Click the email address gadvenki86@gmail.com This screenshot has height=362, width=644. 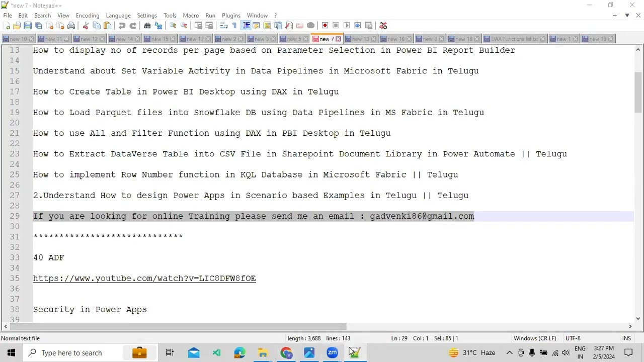coord(422,216)
